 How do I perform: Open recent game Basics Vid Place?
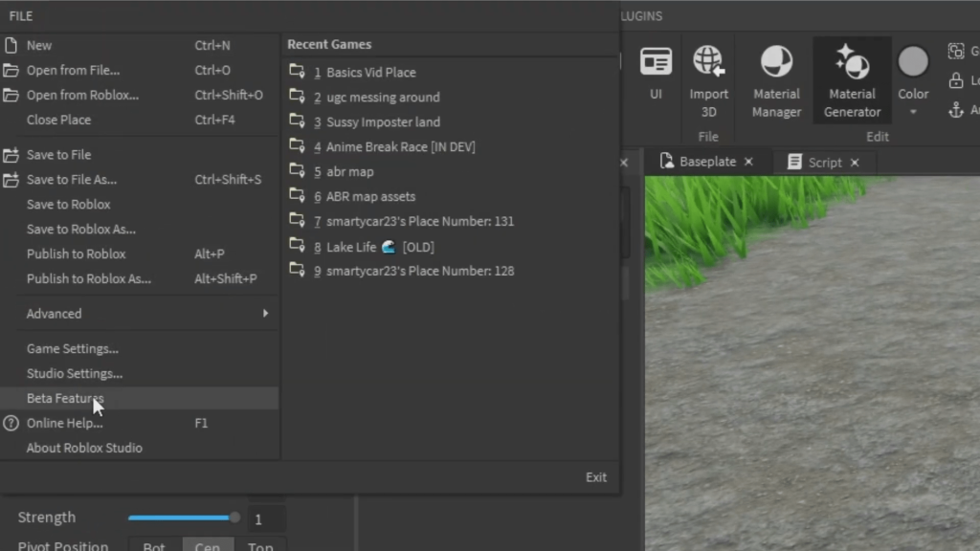point(371,73)
